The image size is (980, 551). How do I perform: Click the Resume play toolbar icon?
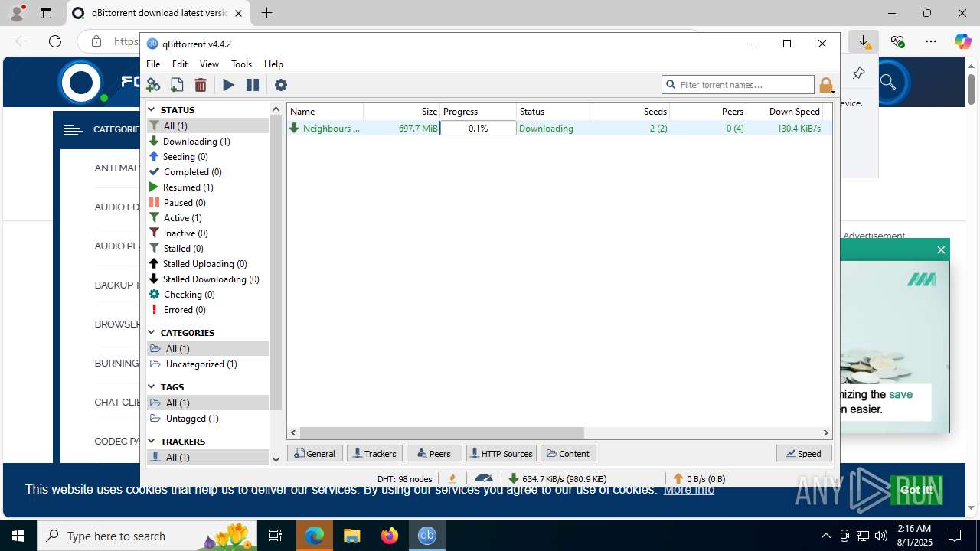coord(229,85)
